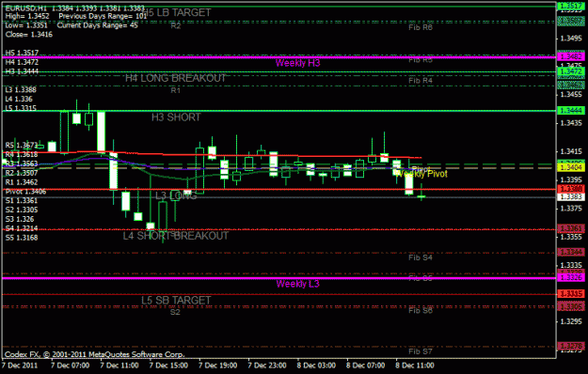Click the 'H5 LB TARGET' chart label
This screenshot has width=588, height=374.
click(x=176, y=12)
